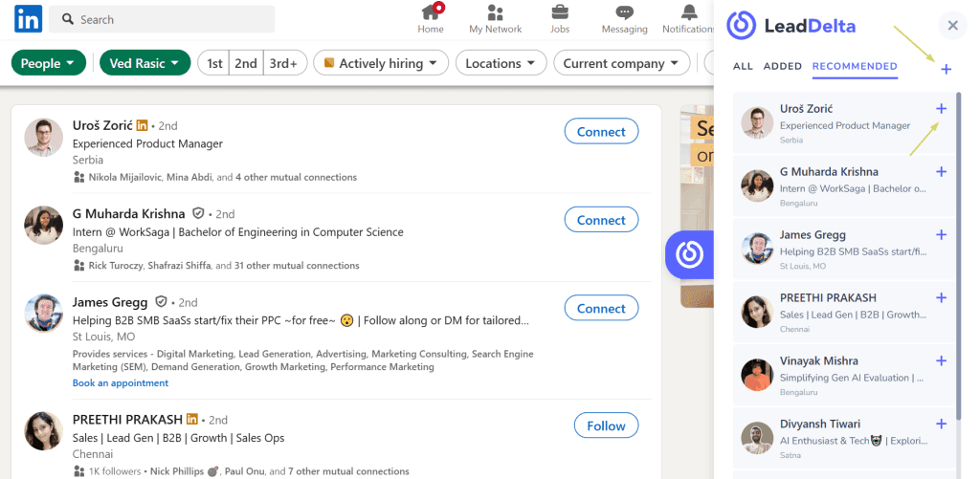980x479 pixels.
Task: Add G Muharda Krishna with plus icon
Action: pos(941,172)
